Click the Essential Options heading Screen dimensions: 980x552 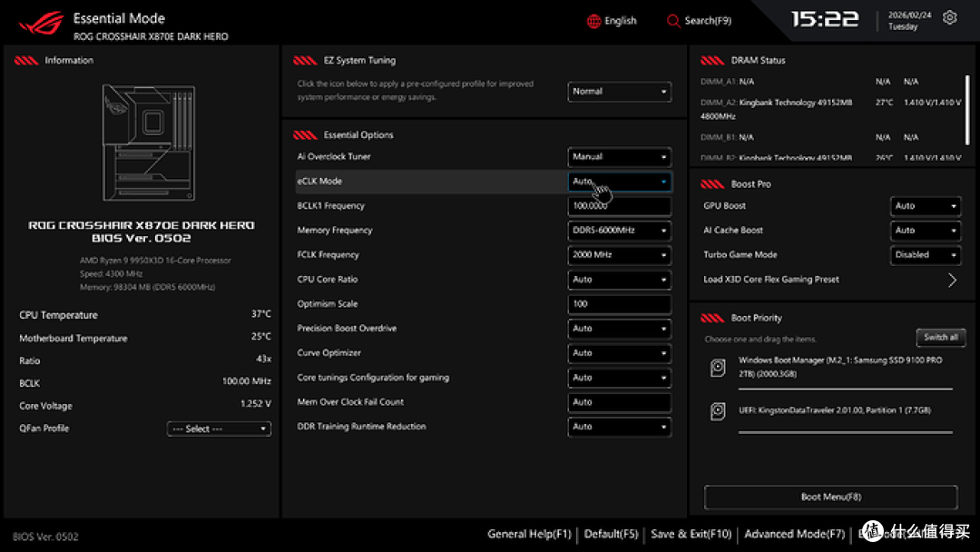(358, 135)
